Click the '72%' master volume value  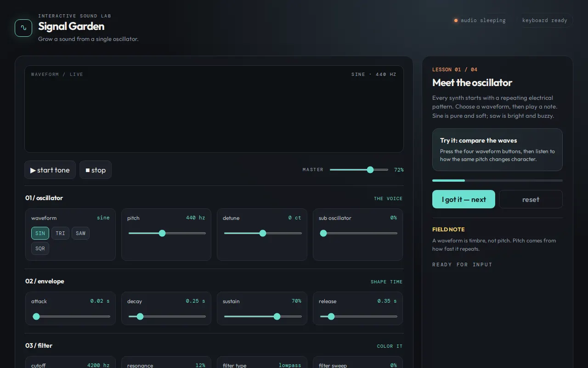coord(399,170)
